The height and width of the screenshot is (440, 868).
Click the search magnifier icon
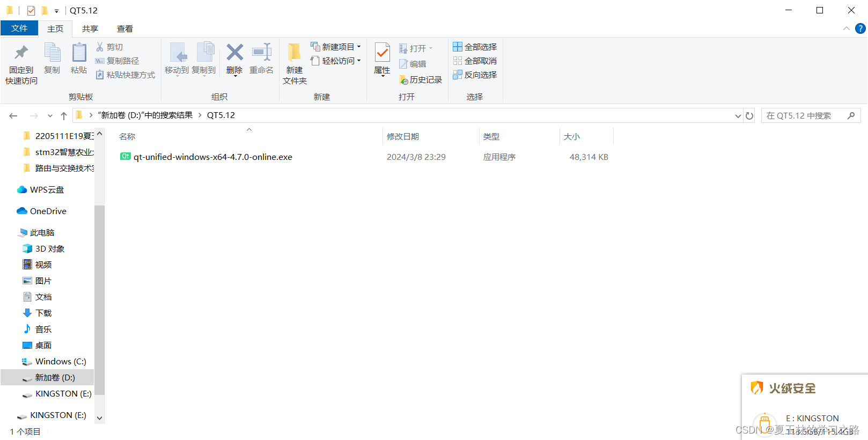pyautogui.click(x=851, y=115)
